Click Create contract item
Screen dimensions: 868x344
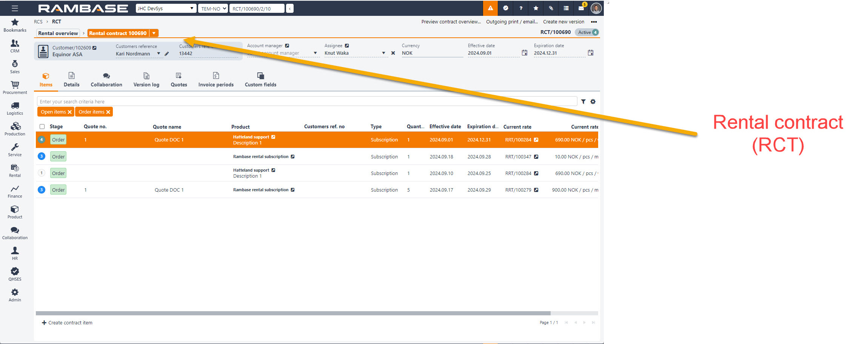coord(67,322)
